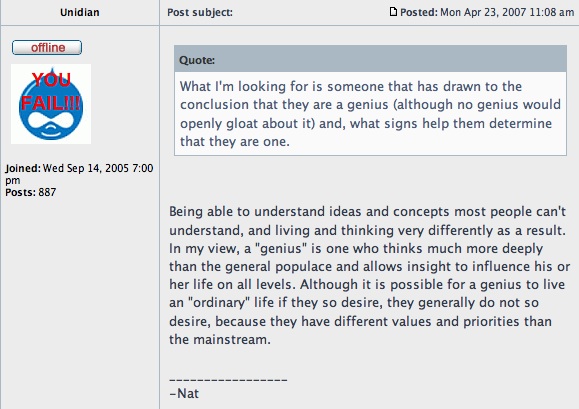Open the Unidian author profile name
This screenshot has width=579, height=409.
click(80, 13)
